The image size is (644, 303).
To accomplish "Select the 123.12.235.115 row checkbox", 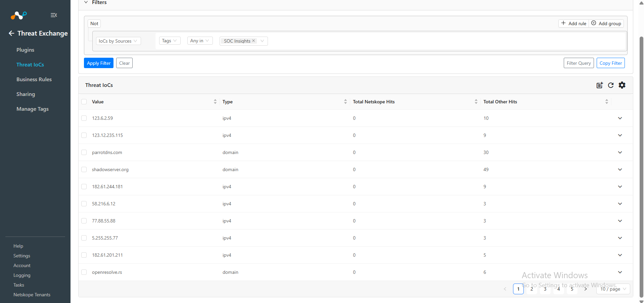I will pos(84,135).
